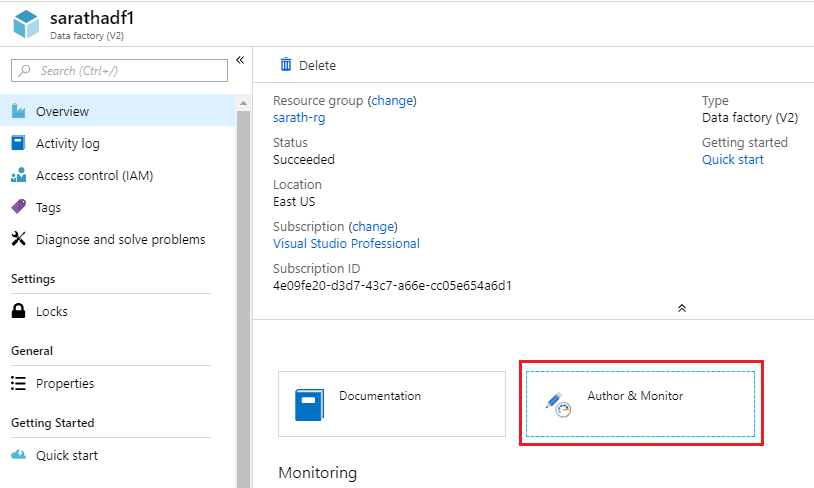
Task: Open the sarath-rg resource group link
Action: coord(299,118)
